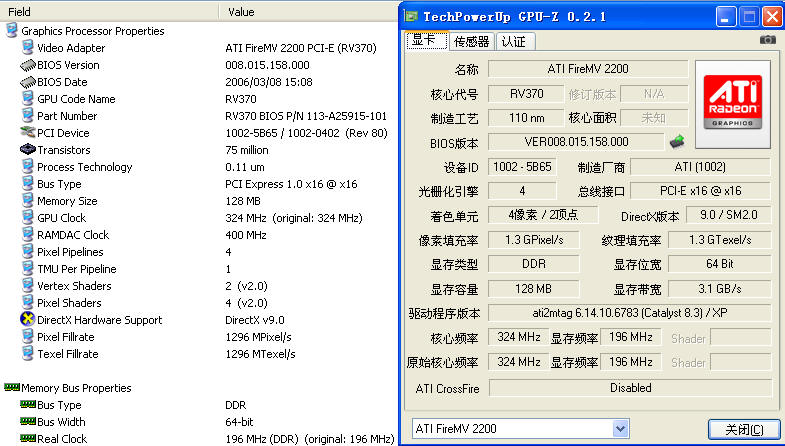This screenshot has width=785, height=446.
Task: Select the 64-bit Bus Width value
Action: (239, 422)
